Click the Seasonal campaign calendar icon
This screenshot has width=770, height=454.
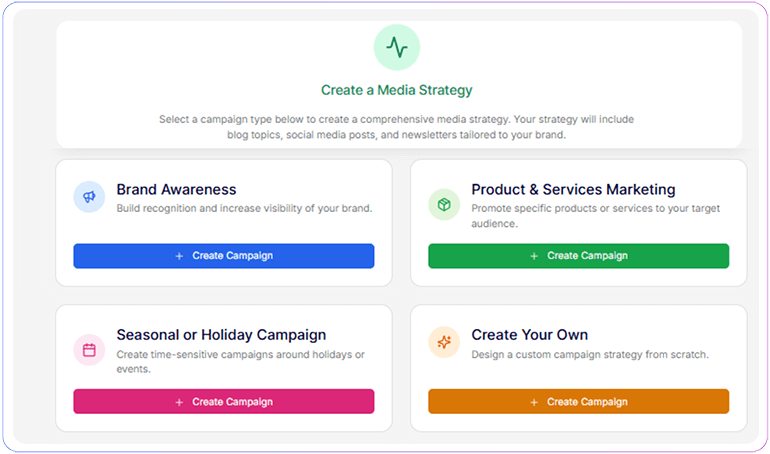tap(89, 350)
